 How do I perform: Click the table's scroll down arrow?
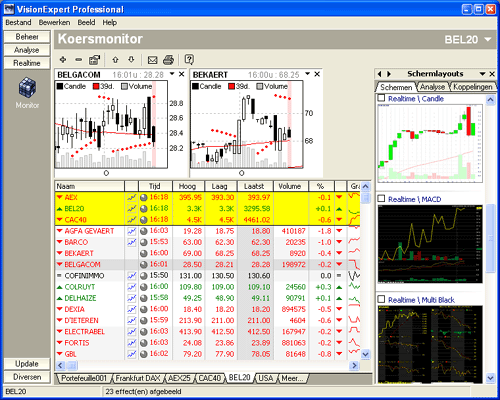366,354
